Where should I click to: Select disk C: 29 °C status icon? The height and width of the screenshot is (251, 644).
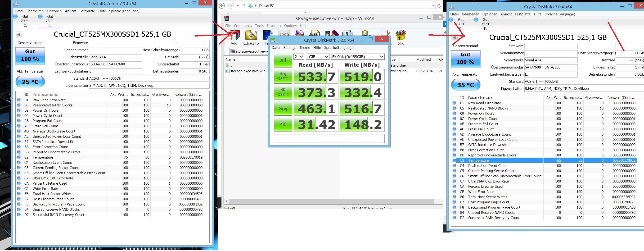coord(15,17)
